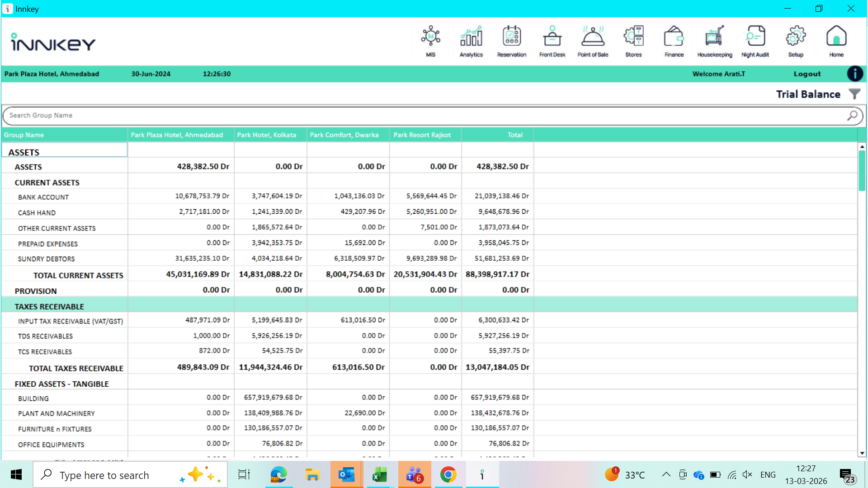This screenshot has width=868, height=488.
Task: Go to Home icon
Action: tap(836, 41)
